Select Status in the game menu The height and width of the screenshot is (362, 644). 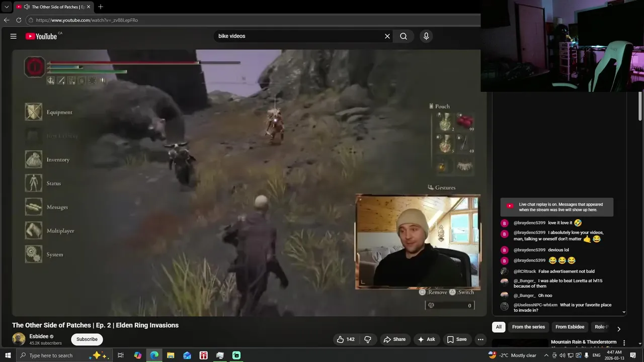coord(43,183)
